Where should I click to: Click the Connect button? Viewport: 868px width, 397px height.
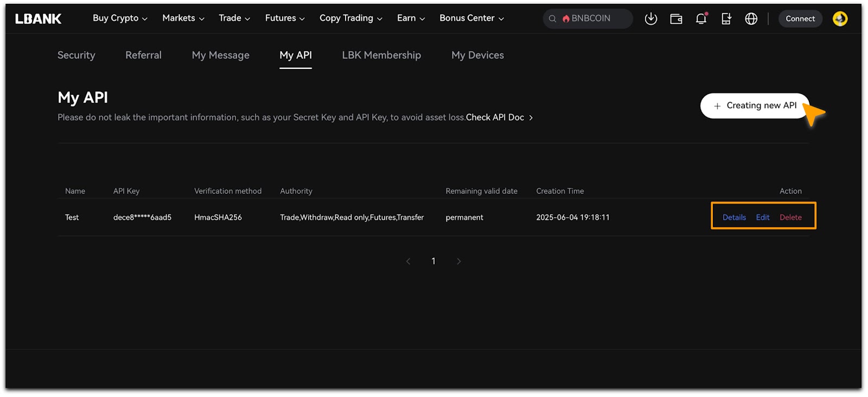click(x=801, y=19)
